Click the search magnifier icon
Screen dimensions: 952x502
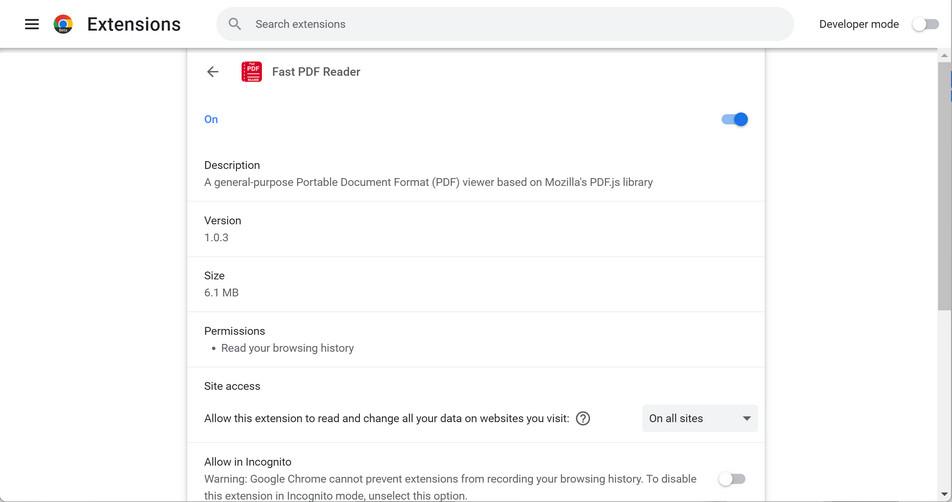235,24
